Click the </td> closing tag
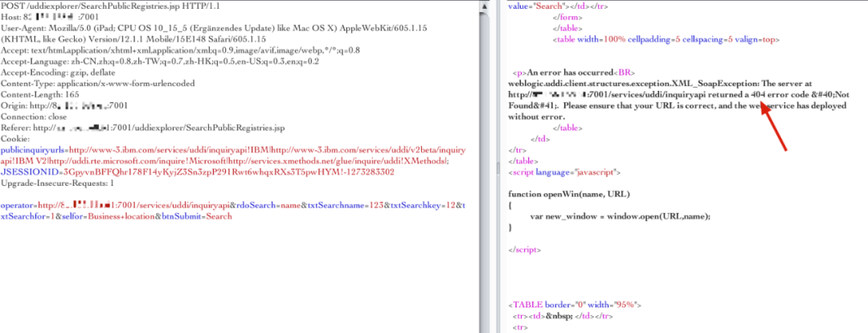The width and height of the screenshot is (868, 333). [541, 138]
